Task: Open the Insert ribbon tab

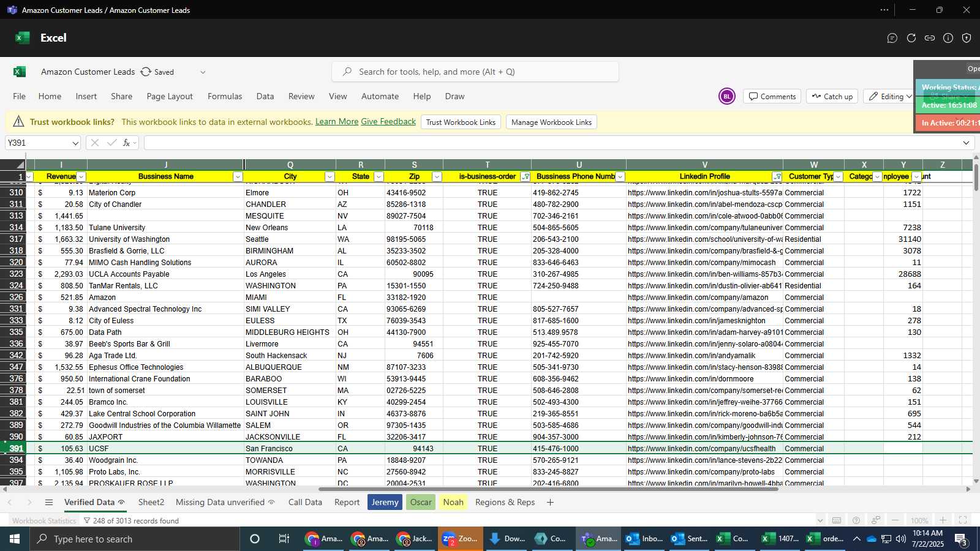Action: click(86, 96)
